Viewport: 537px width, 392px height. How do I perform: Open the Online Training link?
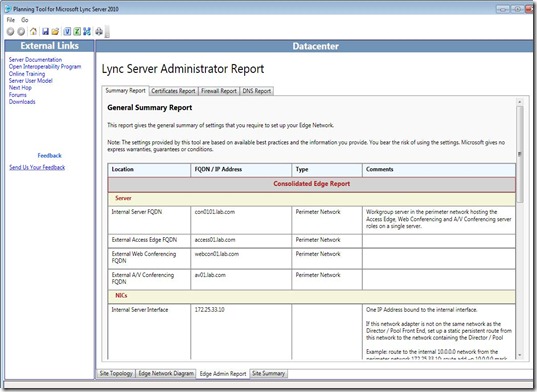coord(27,74)
